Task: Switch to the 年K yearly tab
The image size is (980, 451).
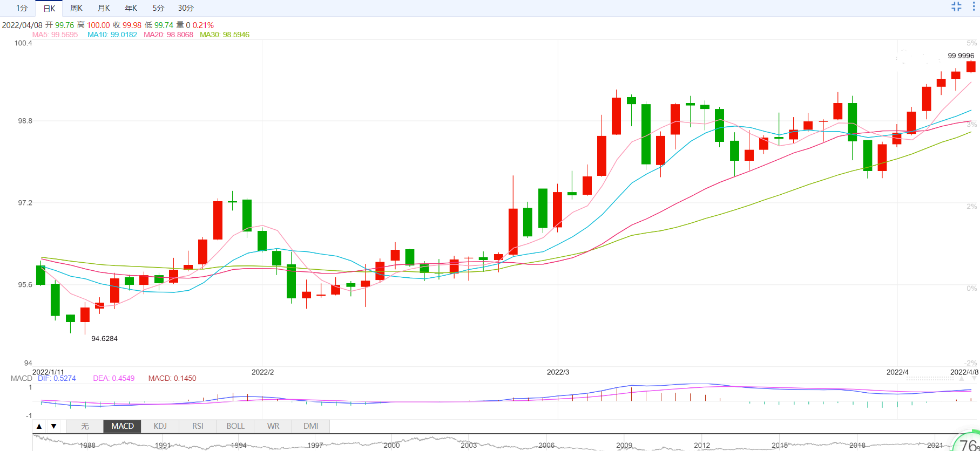Action: 131,8
